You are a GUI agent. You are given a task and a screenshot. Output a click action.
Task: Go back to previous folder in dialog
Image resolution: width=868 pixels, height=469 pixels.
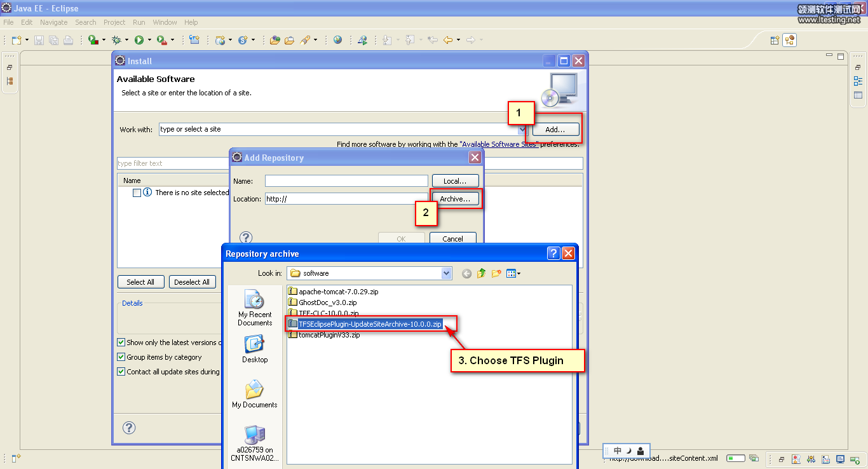pyautogui.click(x=466, y=273)
